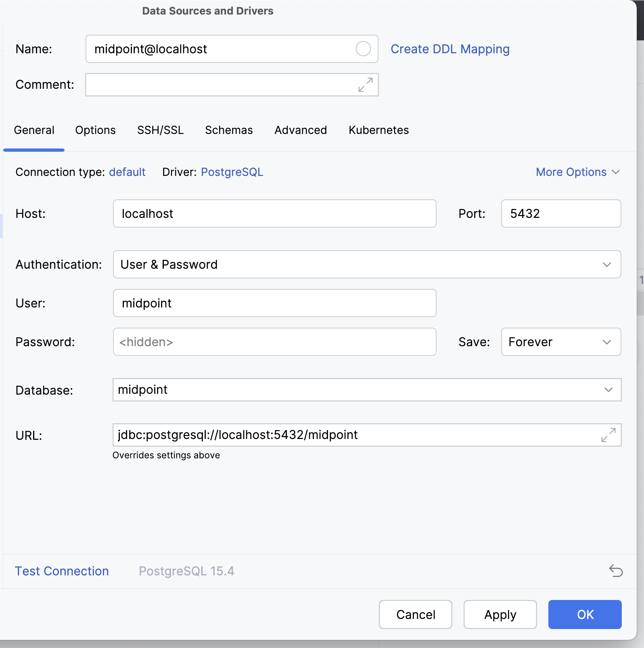Switch to the Options tab
The height and width of the screenshot is (648, 644).
point(95,130)
